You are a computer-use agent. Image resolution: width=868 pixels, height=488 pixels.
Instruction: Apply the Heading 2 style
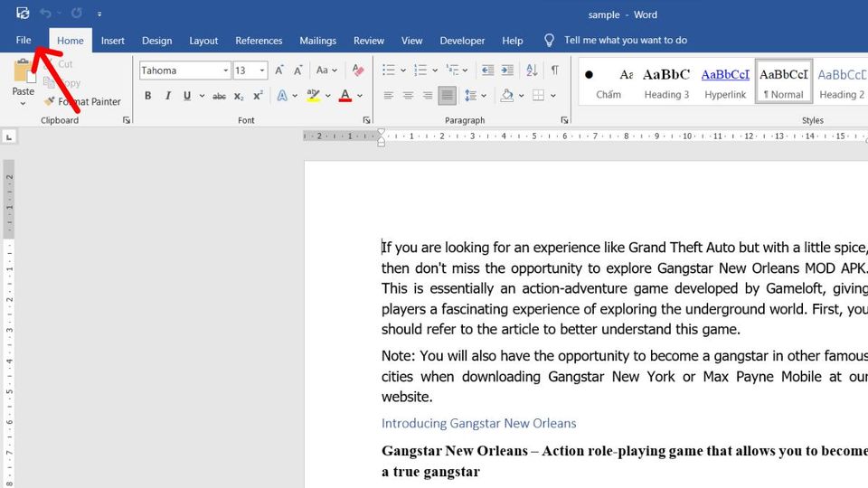point(842,82)
